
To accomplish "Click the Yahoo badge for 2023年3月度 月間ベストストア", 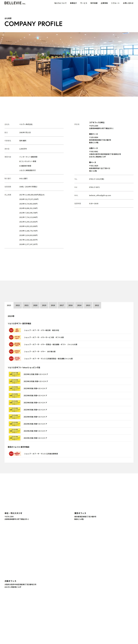I will 15,424.
